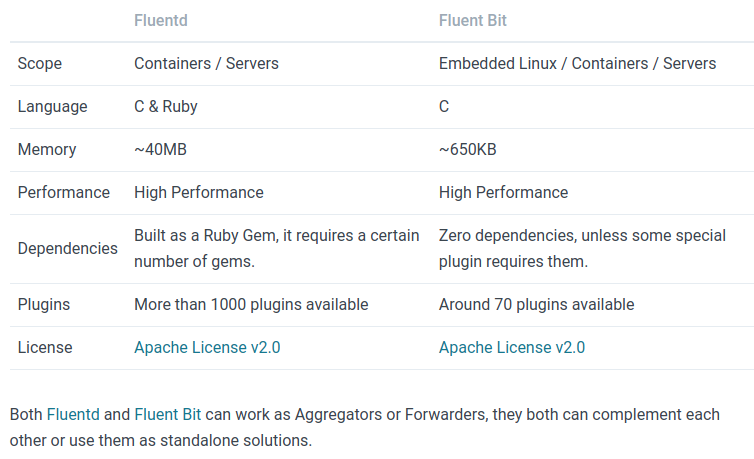
Task: Select the Language row label
Action: 52,106
